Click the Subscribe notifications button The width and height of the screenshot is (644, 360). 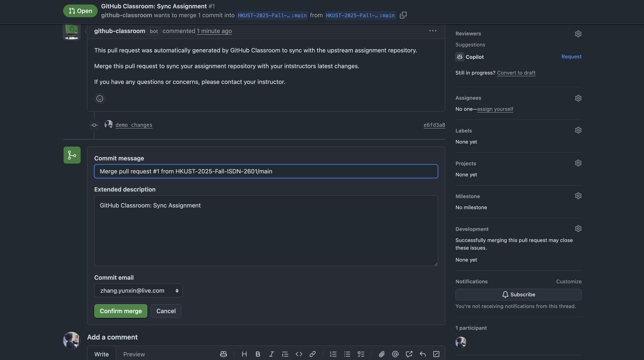click(518, 295)
